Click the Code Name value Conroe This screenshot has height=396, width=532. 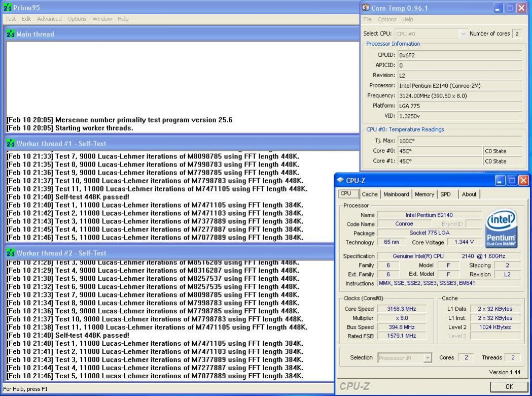coord(404,224)
